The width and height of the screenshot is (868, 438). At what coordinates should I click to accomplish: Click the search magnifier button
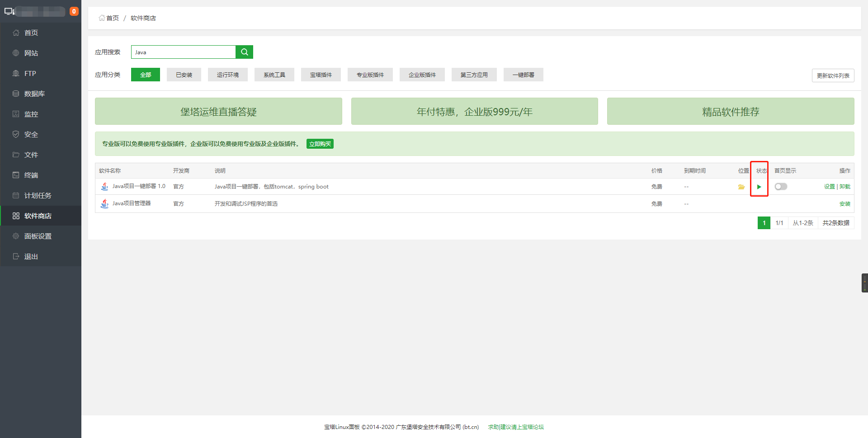[244, 52]
